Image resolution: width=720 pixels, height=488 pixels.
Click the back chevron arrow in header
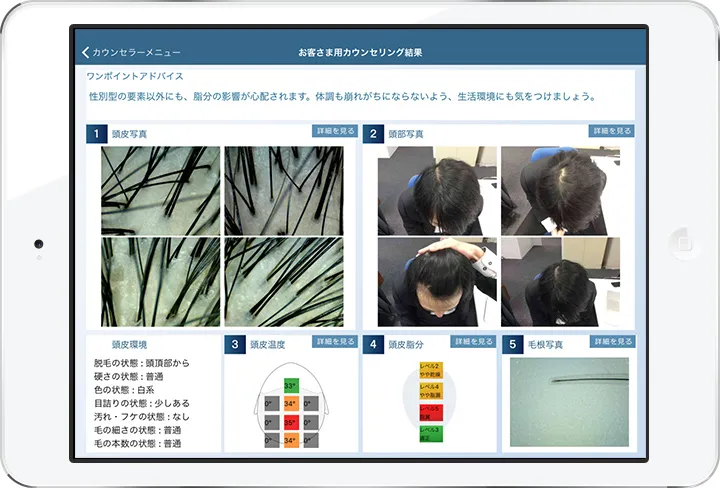click(86, 52)
